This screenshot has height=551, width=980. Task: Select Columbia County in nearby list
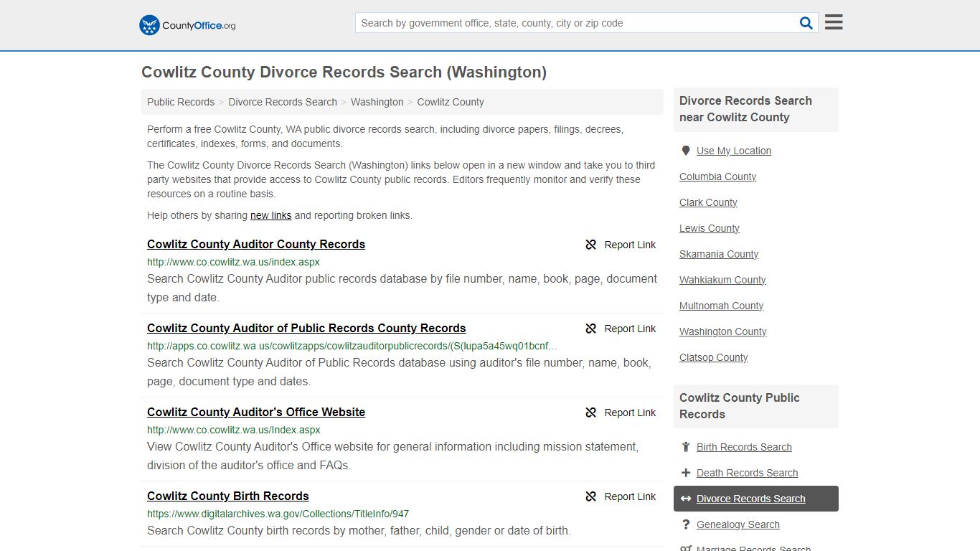(x=717, y=176)
